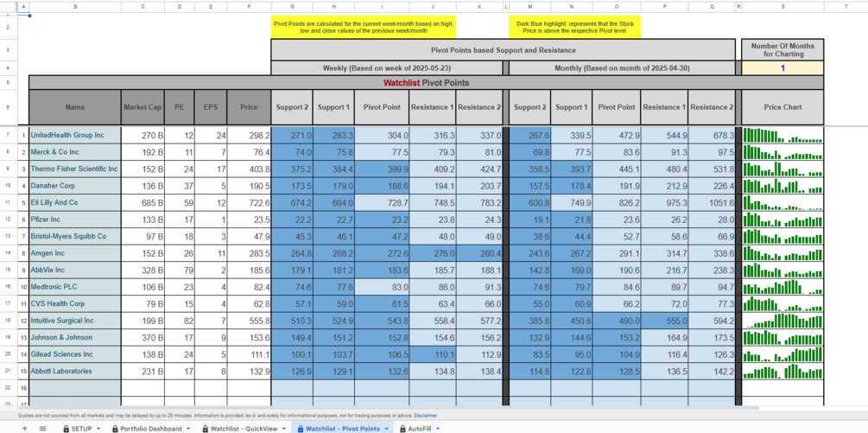Click the yellow Pivot Points calculation note
Viewport: 868px width, 433px height.
(364, 27)
